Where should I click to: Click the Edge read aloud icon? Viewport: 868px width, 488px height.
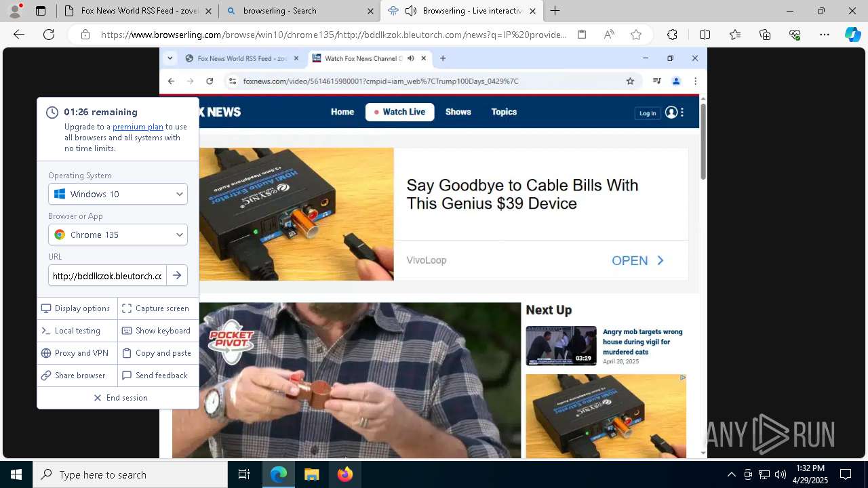coord(609,35)
